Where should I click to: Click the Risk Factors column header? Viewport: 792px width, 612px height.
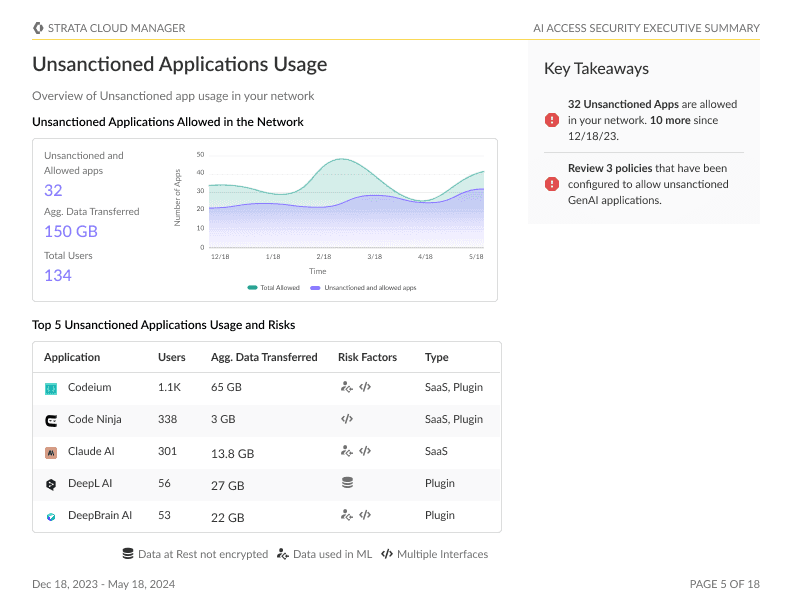tap(367, 357)
